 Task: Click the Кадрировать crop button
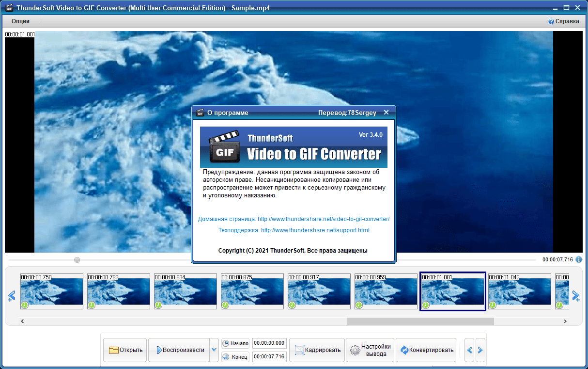coord(317,350)
